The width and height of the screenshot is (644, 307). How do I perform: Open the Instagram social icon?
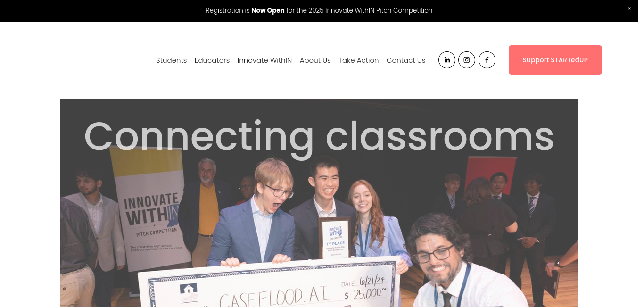(467, 60)
